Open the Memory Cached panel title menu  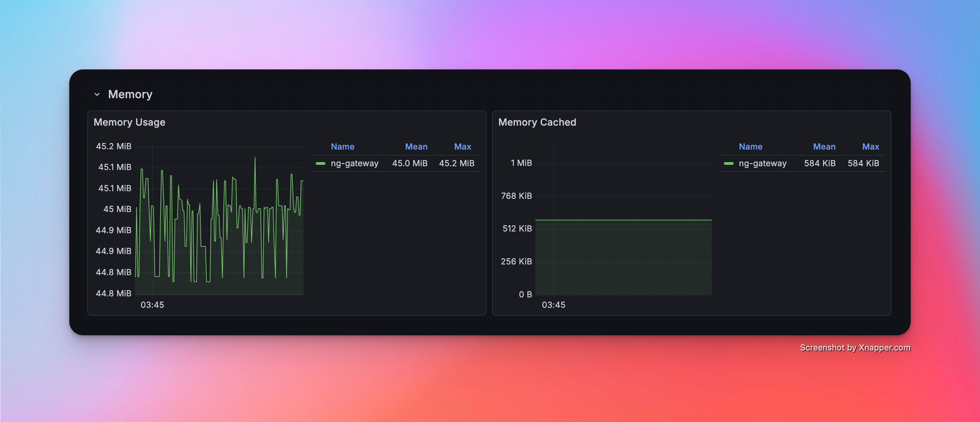point(537,122)
